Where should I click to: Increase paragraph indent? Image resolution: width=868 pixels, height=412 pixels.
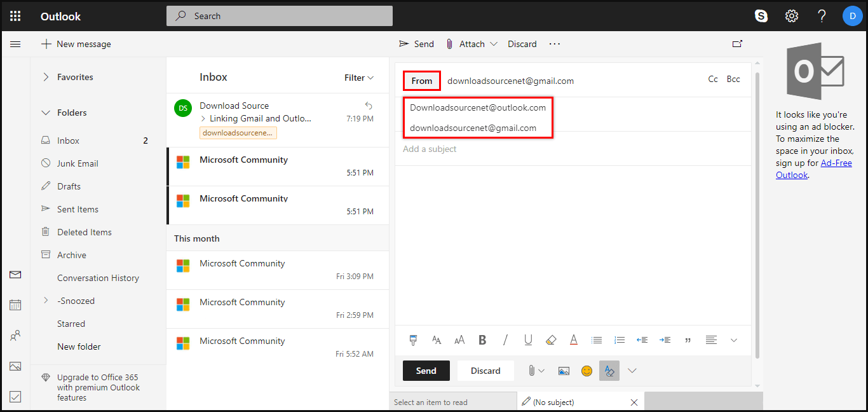pos(665,340)
